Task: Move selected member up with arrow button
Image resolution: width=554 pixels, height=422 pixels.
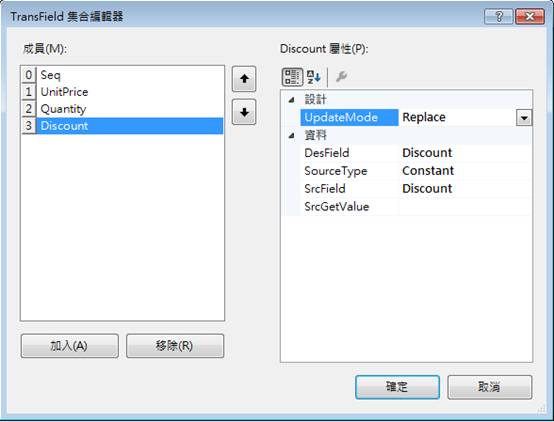Action: click(x=244, y=79)
